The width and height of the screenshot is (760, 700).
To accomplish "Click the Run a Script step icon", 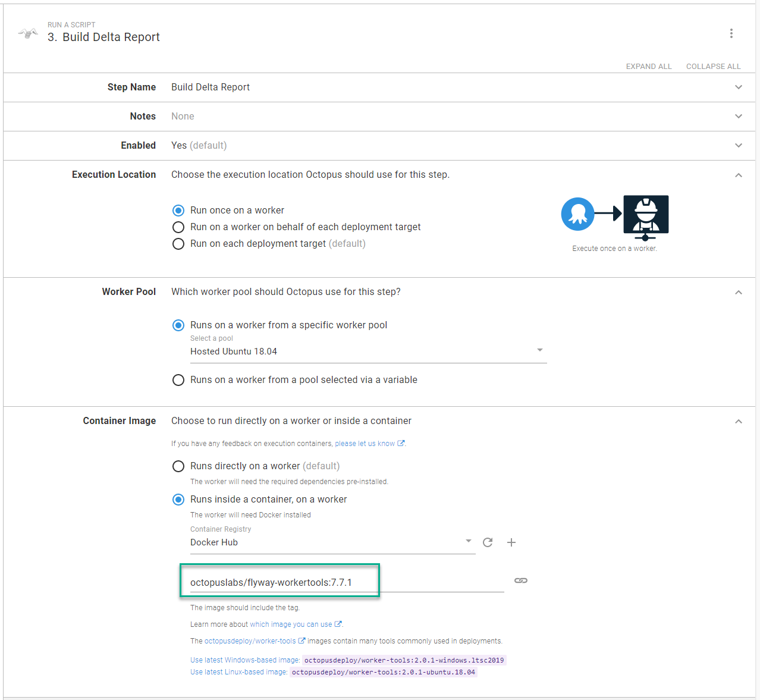I will 27,33.
